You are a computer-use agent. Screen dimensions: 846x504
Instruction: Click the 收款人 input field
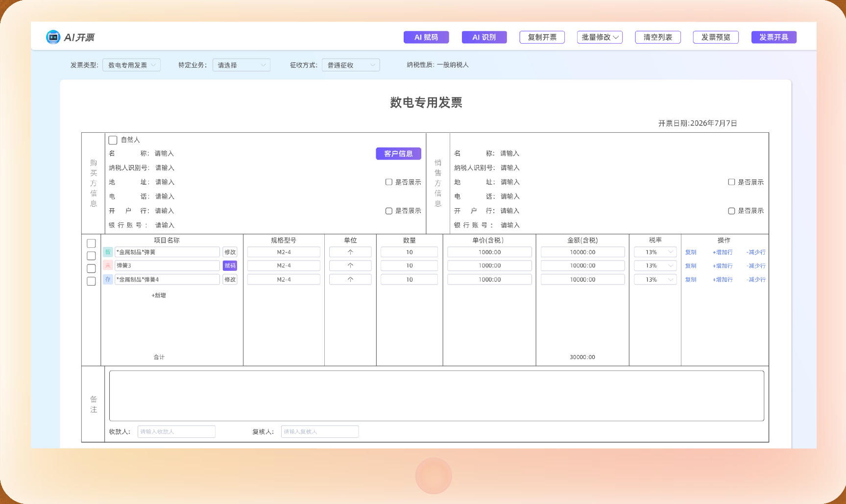pyautogui.click(x=176, y=432)
